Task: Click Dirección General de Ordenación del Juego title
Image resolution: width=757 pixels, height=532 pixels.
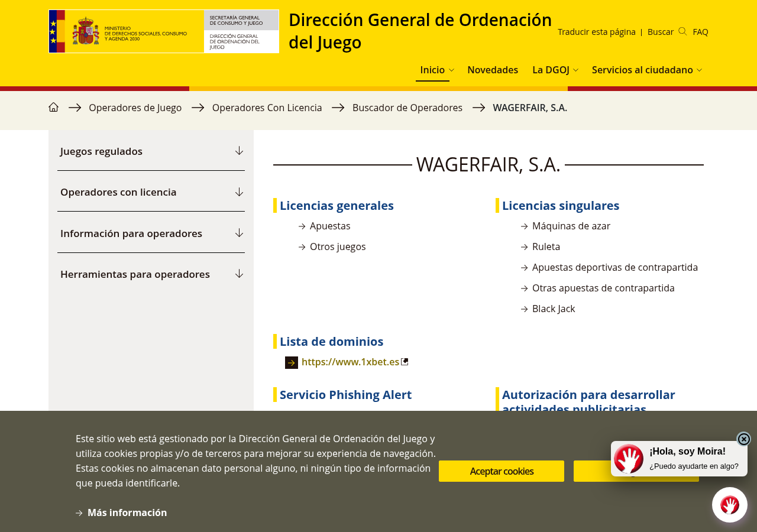Action: [420, 31]
